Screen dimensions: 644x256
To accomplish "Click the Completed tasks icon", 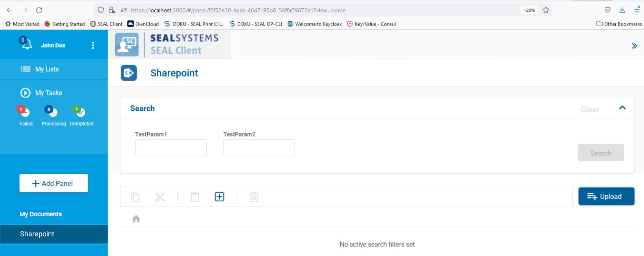I will point(79,112).
